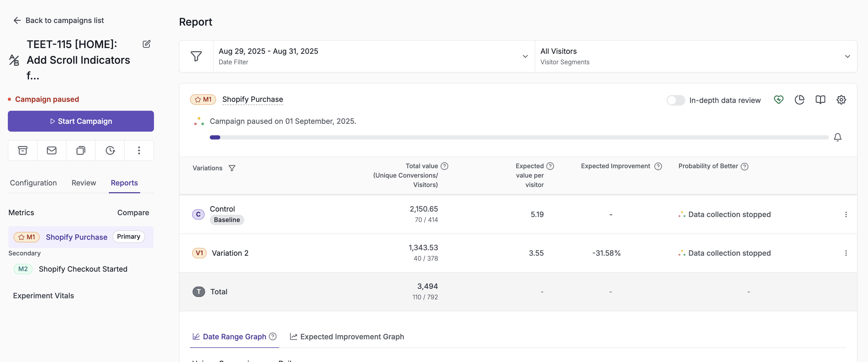Open the report settings gear icon
Screen dimensions: 868x362
point(841,100)
